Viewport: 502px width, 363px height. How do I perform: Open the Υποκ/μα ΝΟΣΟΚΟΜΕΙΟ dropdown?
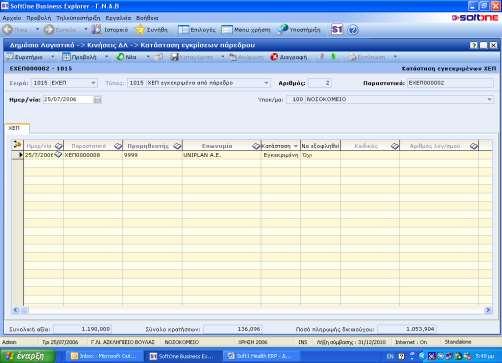pos(489,99)
